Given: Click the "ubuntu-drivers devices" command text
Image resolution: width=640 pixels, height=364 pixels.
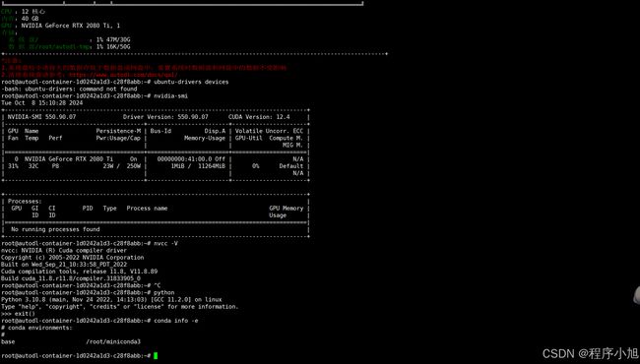Looking at the screenshot, I should [191, 82].
